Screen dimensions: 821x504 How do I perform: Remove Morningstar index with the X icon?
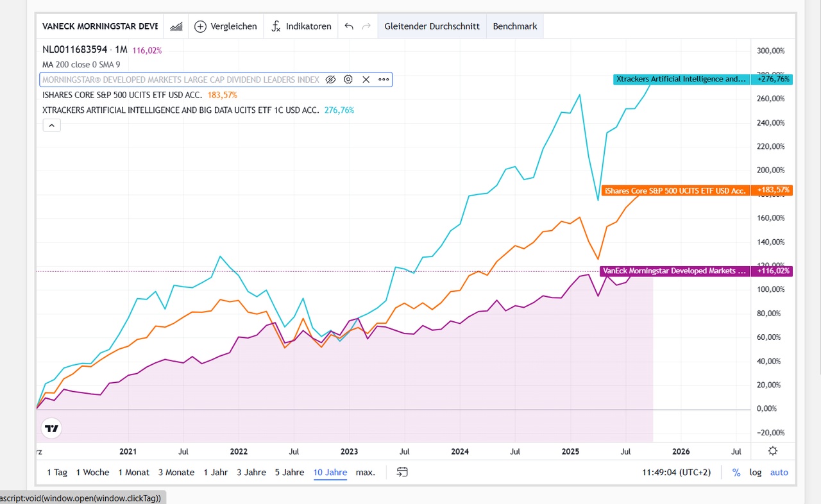pyautogui.click(x=366, y=80)
